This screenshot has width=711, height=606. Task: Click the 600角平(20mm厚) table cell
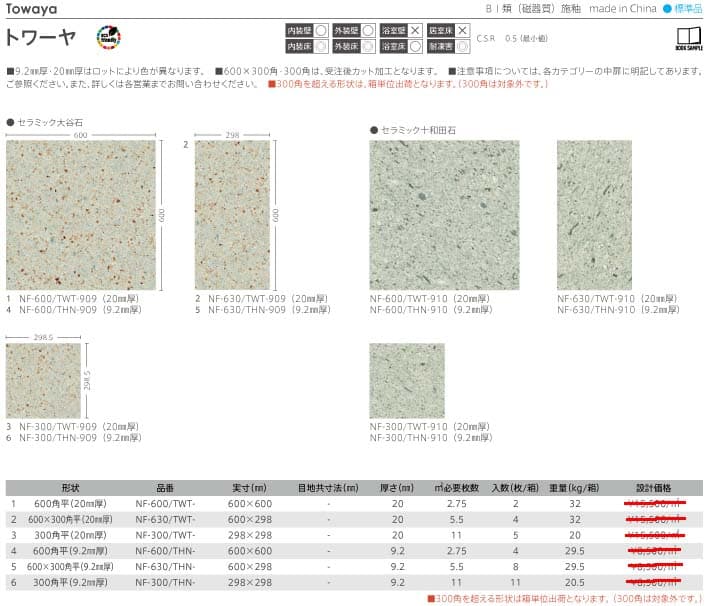[x=70, y=504]
